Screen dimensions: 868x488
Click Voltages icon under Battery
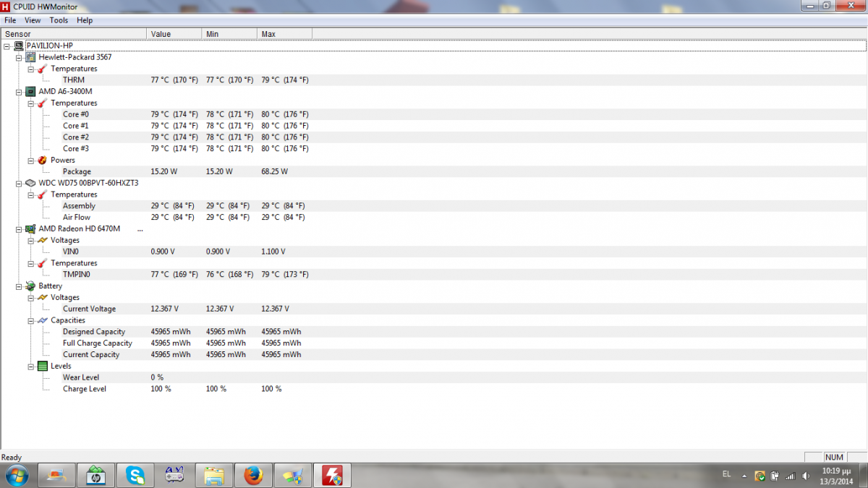[43, 297]
